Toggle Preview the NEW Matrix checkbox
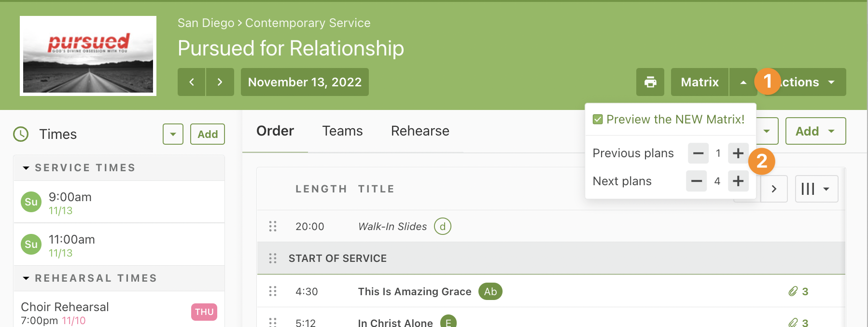Screen dimensions: 868x327 [x=598, y=119]
